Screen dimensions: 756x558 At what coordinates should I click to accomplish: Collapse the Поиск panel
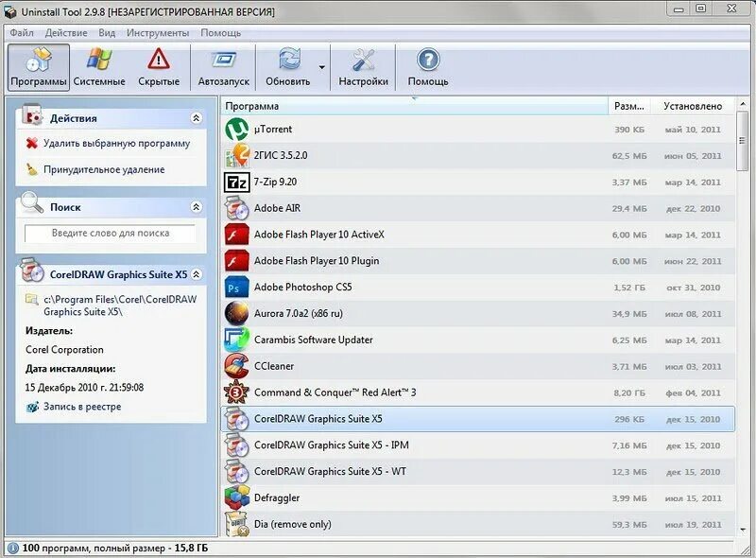coord(197,207)
